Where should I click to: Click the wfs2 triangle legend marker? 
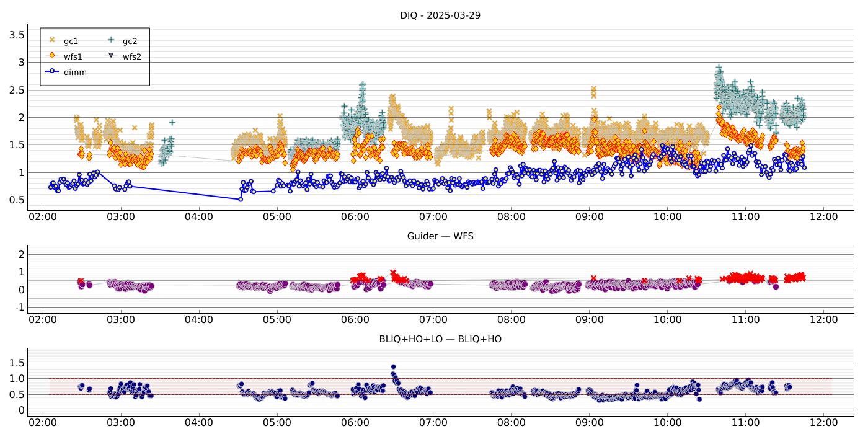tap(111, 55)
